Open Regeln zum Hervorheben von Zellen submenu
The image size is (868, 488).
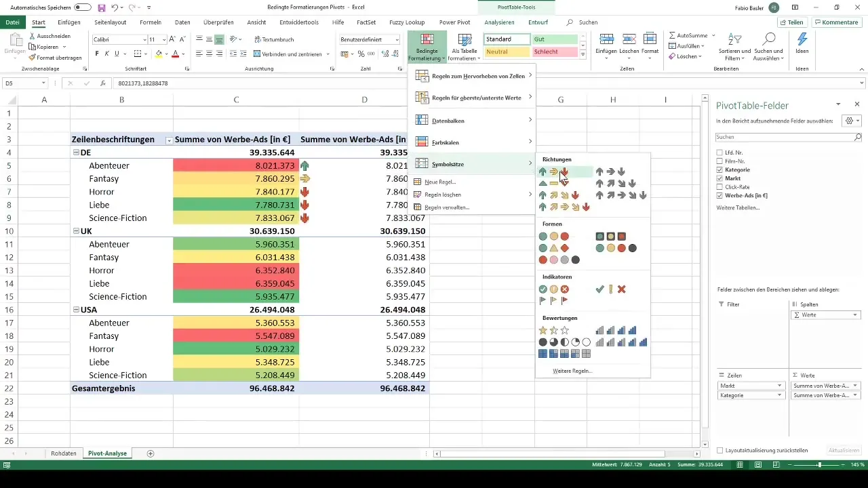(x=473, y=77)
